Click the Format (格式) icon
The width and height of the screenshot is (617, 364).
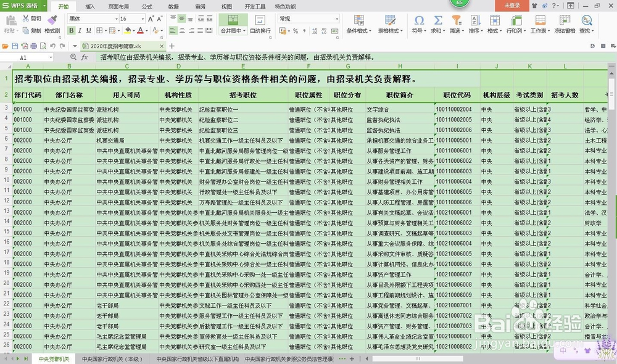point(494,20)
